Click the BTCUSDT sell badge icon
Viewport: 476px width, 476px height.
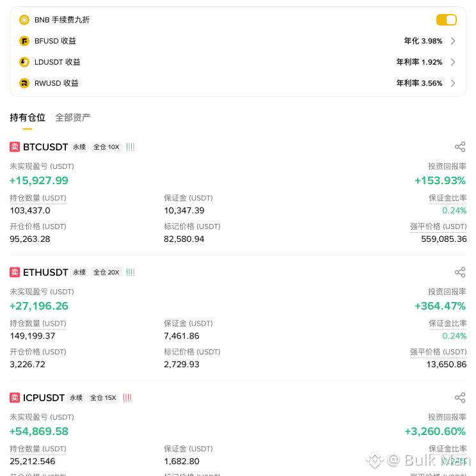click(15, 147)
